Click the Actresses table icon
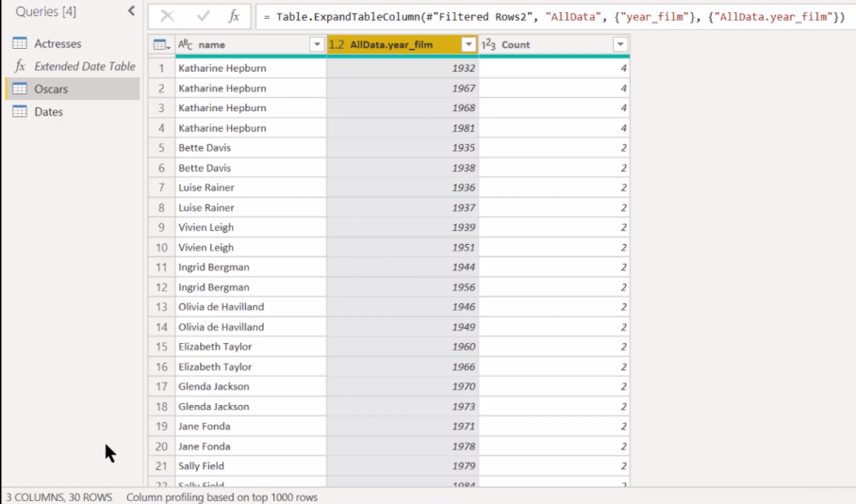The height and width of the screenshot is (504, 856). coord(20,43)
